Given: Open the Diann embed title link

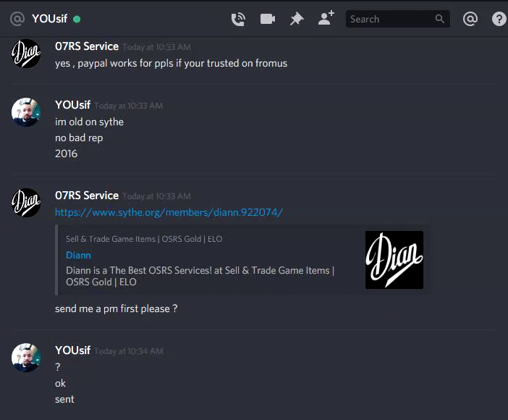Looking at the screenshot, I should [x=78, y=255].
